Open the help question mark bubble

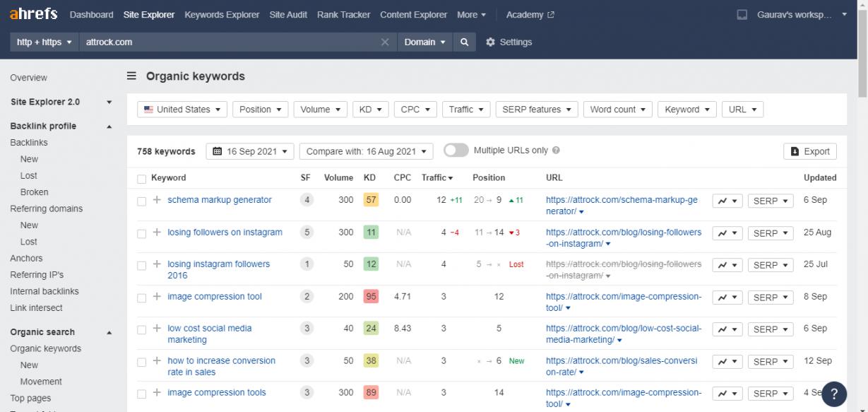[834, 394]
